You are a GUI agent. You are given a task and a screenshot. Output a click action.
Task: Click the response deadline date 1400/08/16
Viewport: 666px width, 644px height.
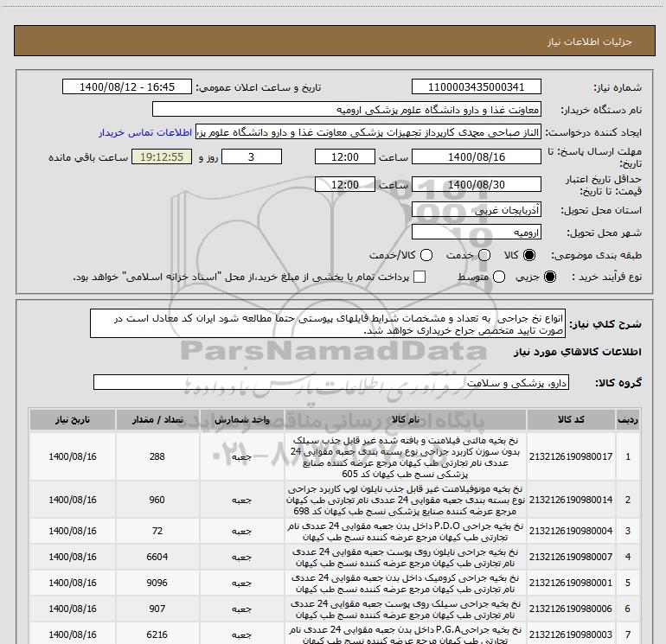pyautogui.click(x=477, y=158)
